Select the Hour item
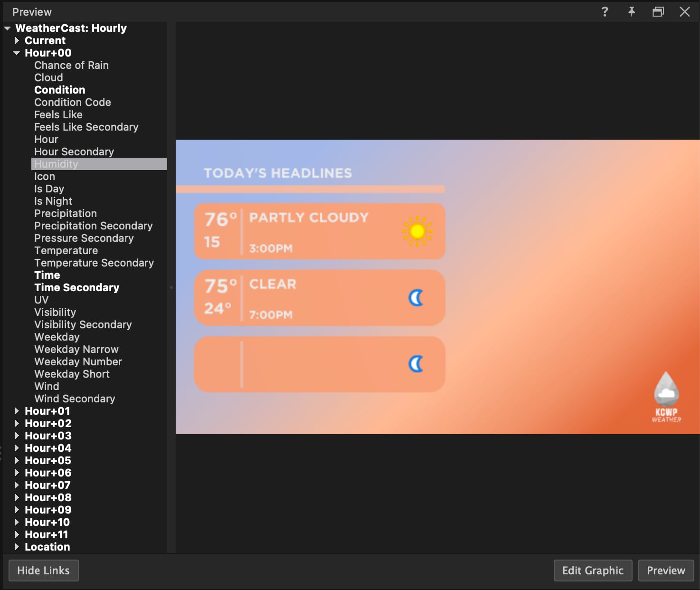Image resolution: width=700 pixels, height=590 pixels. point(47,140)
